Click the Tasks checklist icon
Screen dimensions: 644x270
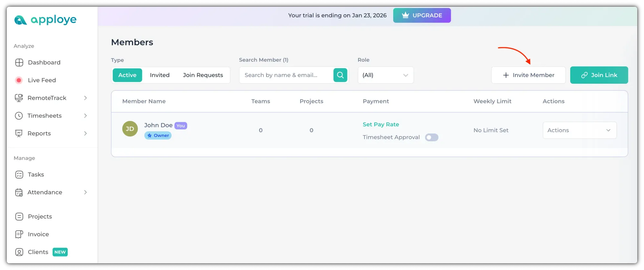point(19,174)
